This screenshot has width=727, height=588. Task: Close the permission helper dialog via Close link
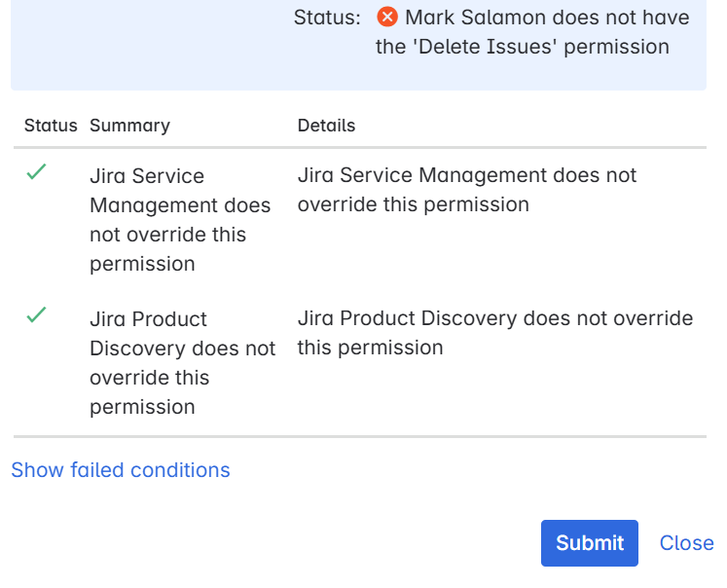click(686, 543)
